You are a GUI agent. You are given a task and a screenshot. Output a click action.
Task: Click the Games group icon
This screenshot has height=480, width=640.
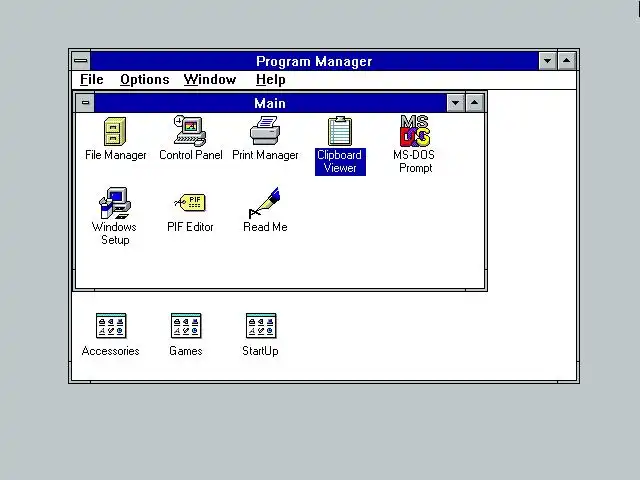[186, 326]
